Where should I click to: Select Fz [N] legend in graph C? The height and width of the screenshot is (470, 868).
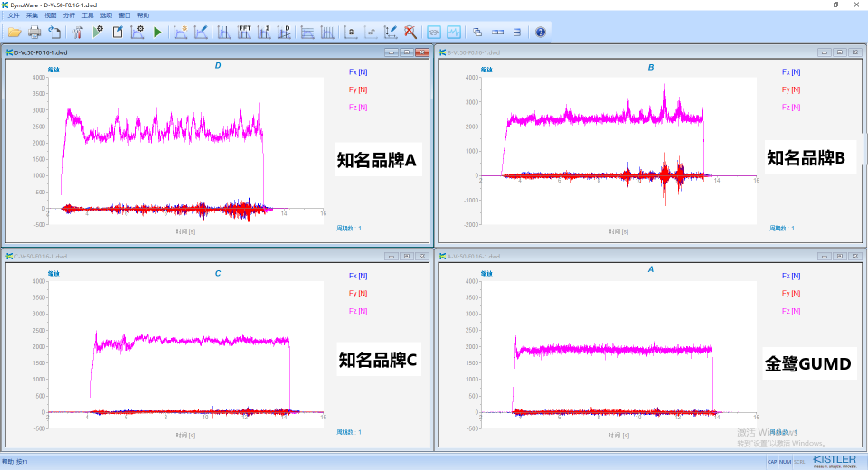click(358, 311)
